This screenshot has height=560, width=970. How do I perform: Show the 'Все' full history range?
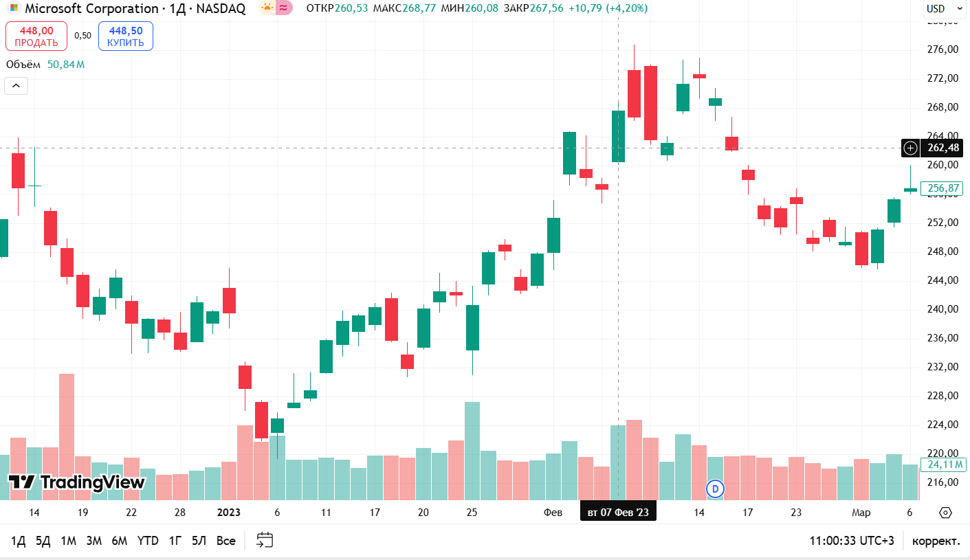click(225, 541)
